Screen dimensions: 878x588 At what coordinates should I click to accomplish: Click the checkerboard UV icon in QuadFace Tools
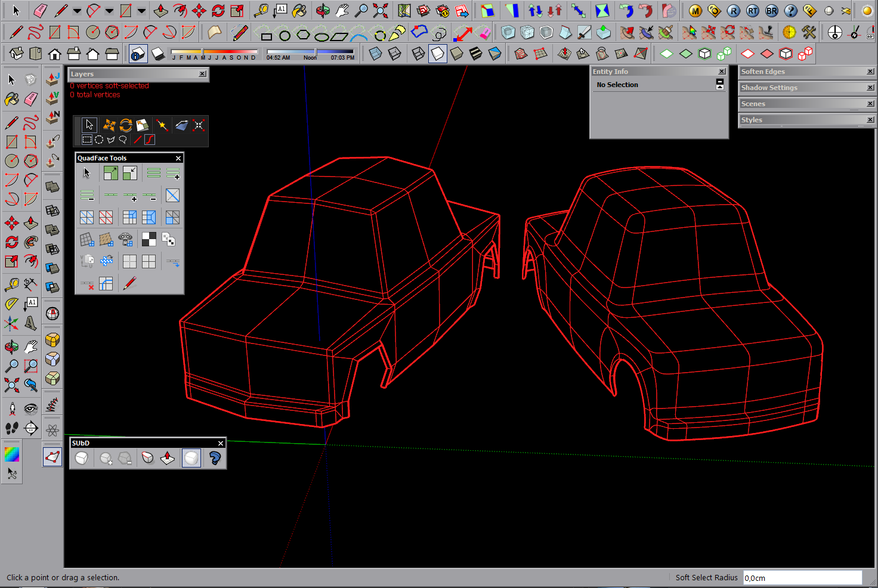click(x=149, y=240)
